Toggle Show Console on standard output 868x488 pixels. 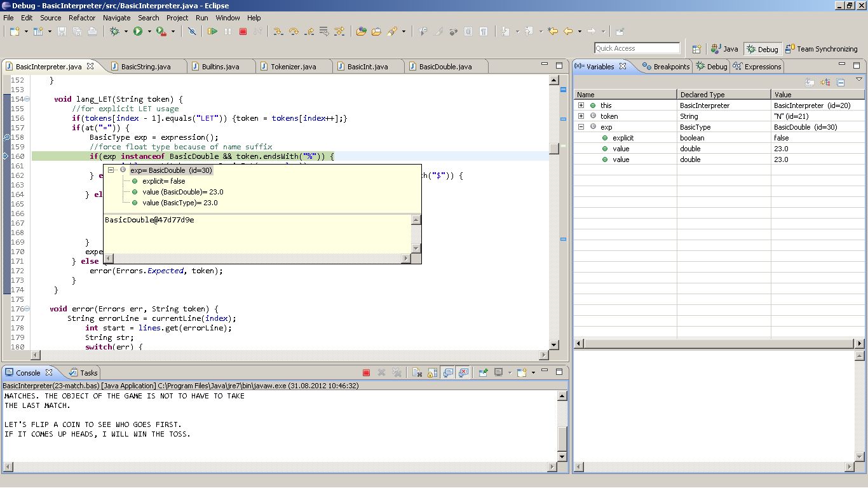448,373
